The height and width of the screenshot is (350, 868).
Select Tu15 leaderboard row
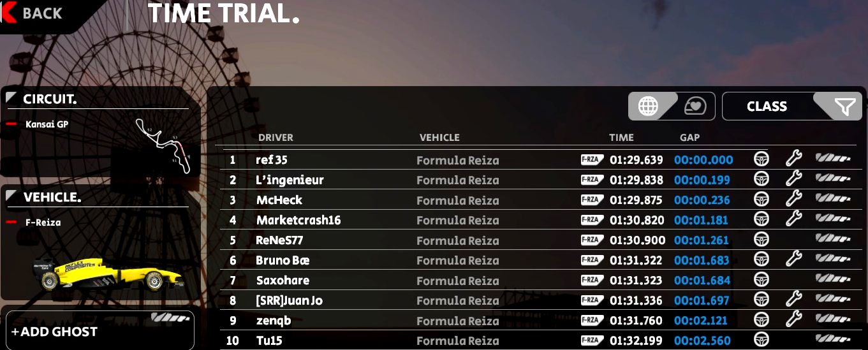tap(540, 340)
